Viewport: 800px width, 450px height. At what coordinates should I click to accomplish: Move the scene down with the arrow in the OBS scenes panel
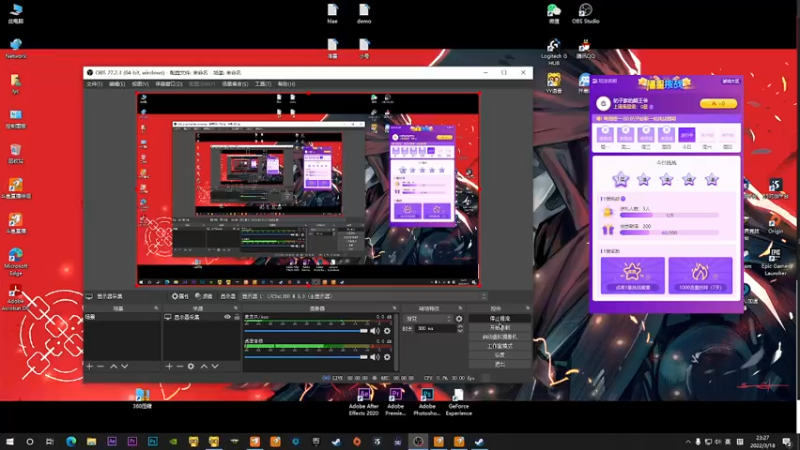[x=124, y=366]
